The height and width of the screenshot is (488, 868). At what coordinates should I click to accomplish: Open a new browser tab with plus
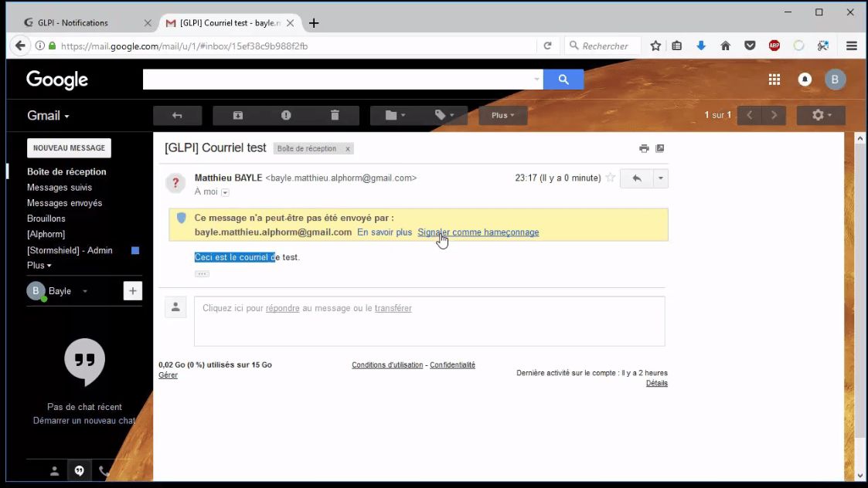point(314,22)
